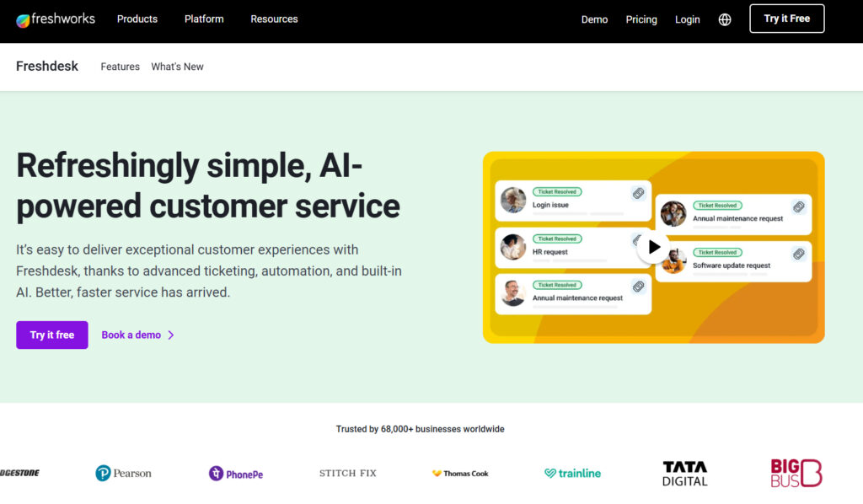Click the Big Bus logo

pyautogui.click(x=796, y=473)
